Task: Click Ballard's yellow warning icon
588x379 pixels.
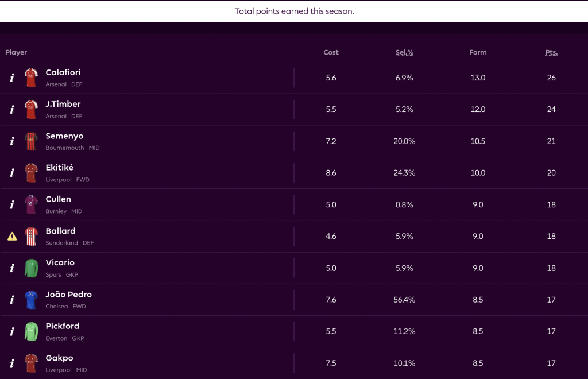Action: (12, 236)
